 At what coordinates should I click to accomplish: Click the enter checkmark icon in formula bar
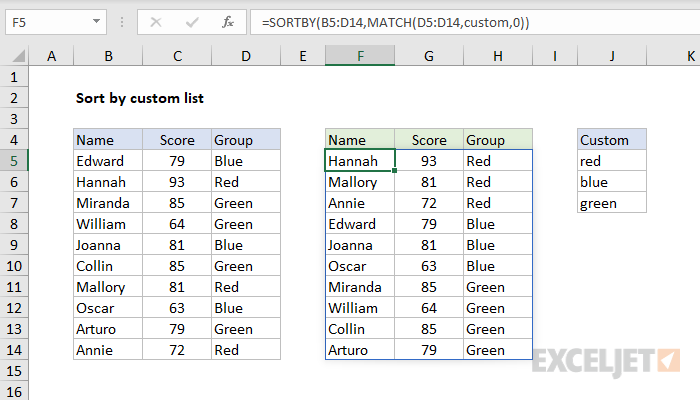(x=192, y=21)
